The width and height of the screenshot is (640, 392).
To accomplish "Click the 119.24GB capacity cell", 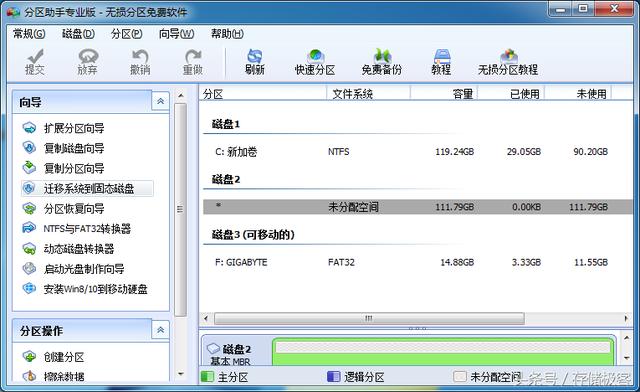I will pos(454,151).
